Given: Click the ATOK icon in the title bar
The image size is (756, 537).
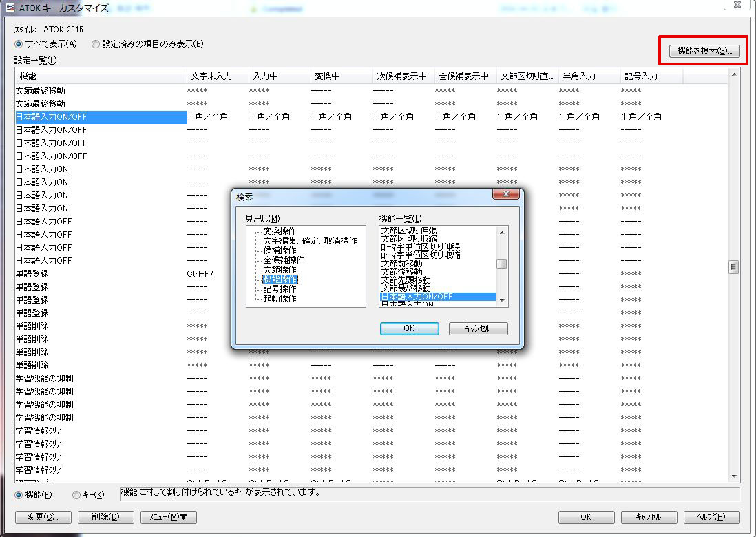Looking at the screenshot, I should pyautogui.click(x=10, y=8).
